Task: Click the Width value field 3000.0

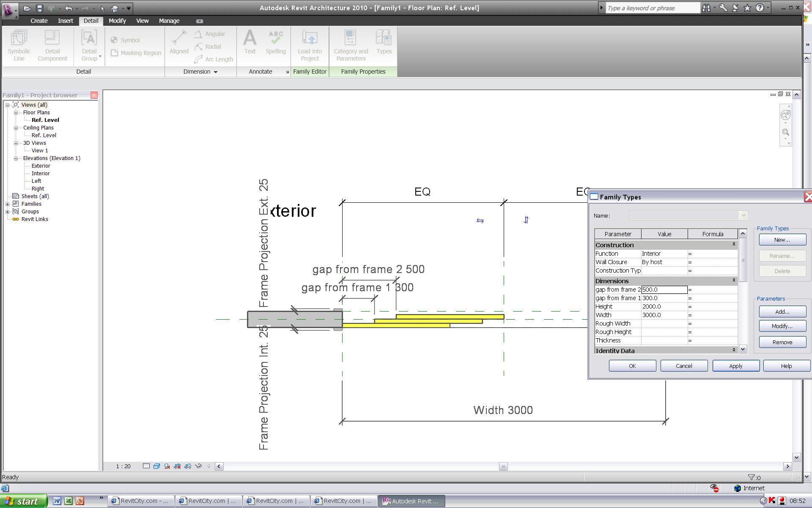Action: coord(664,315)
